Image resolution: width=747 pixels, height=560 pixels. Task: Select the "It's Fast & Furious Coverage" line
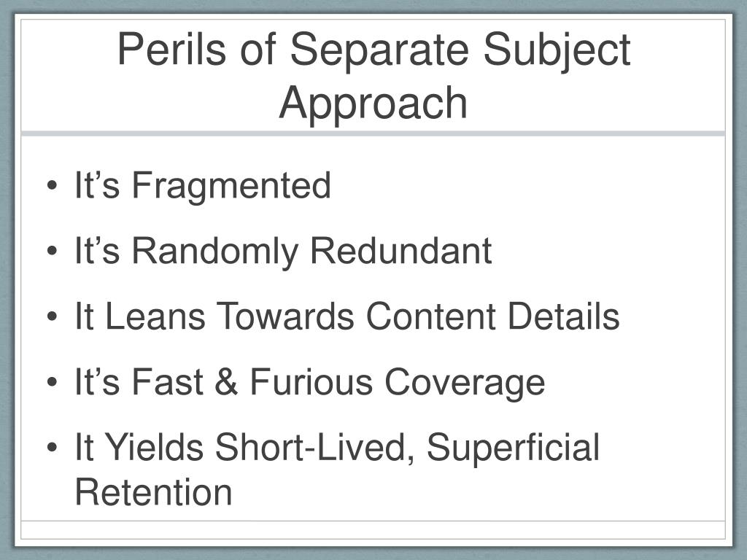[309, 384]
